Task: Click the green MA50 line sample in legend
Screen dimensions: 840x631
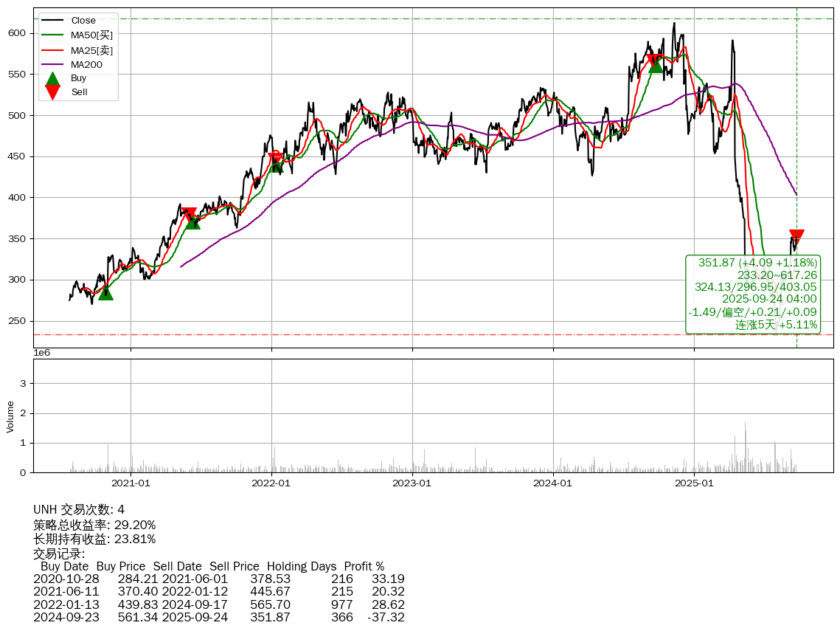Action: point(52,35)
